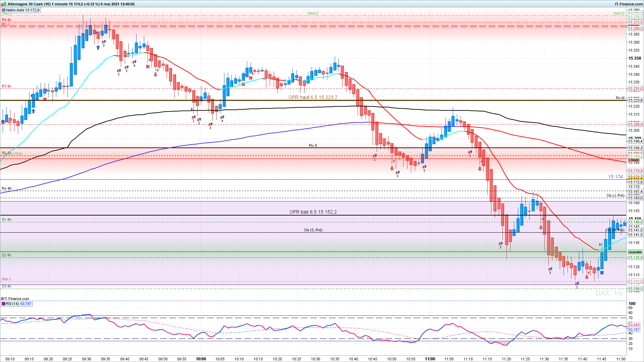Click the RSI 53,445 value tag
The image size is (644, 362).
point(634,325)
